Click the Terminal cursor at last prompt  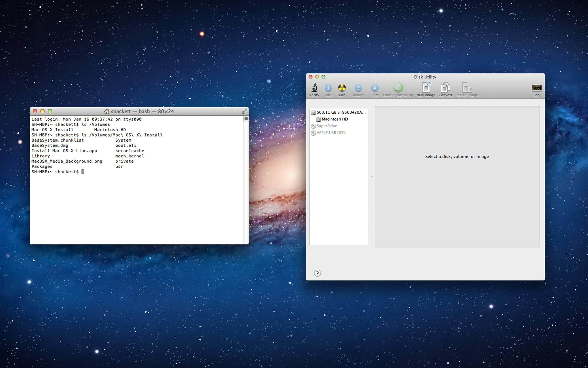coord(83,172)
